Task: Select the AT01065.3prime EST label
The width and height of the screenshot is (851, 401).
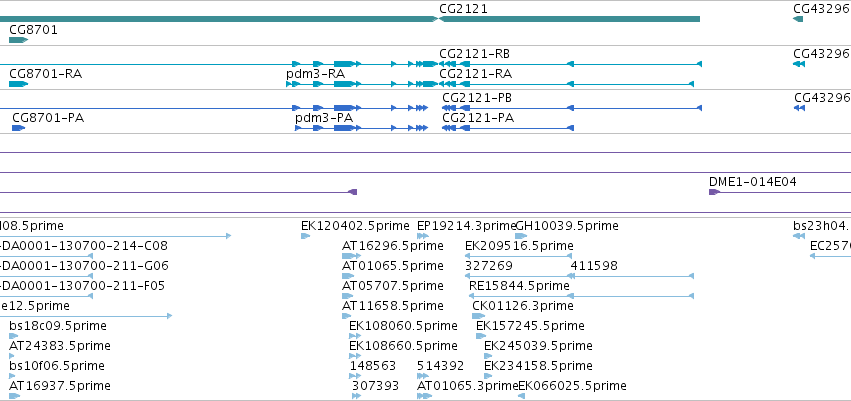Action: tap(468, 386)
